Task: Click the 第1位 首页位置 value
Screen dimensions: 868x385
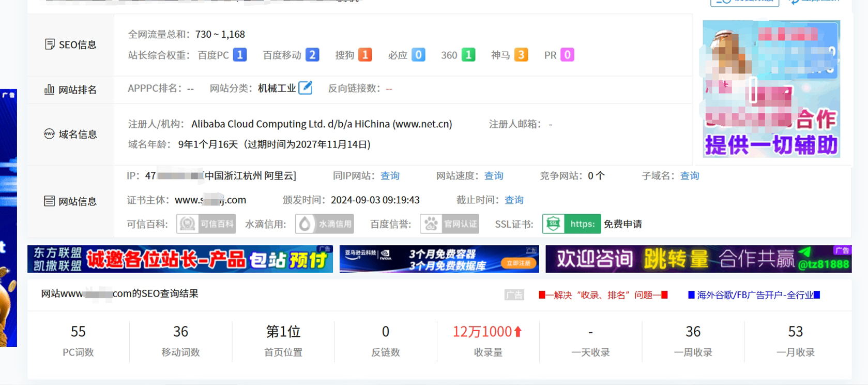Action: [x=283, y=332]
